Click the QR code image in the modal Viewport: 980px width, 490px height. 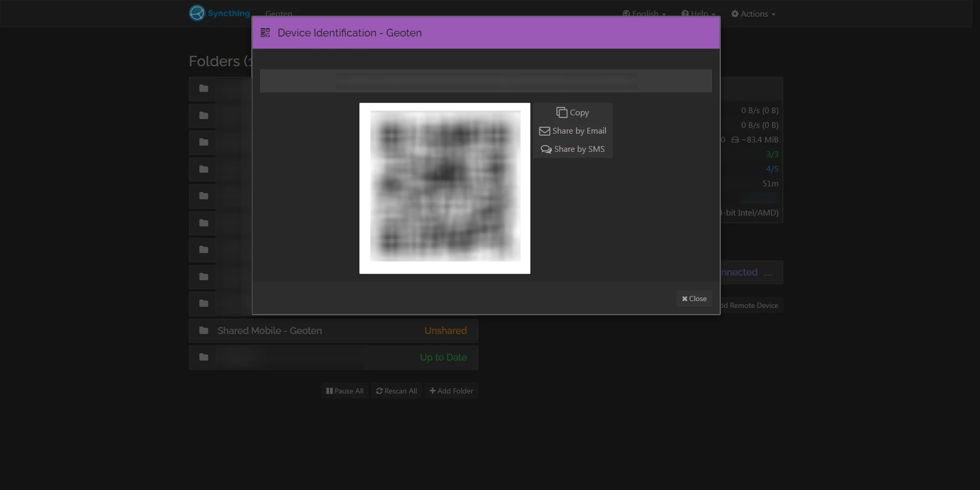click(444, 188)
